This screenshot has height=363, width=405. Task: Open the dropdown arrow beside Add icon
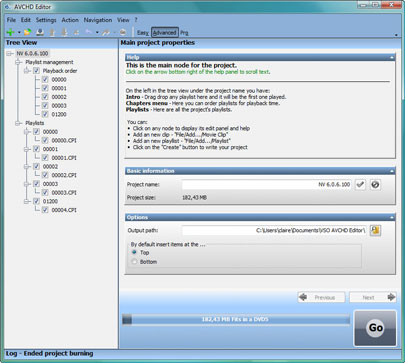click(19, 33)
